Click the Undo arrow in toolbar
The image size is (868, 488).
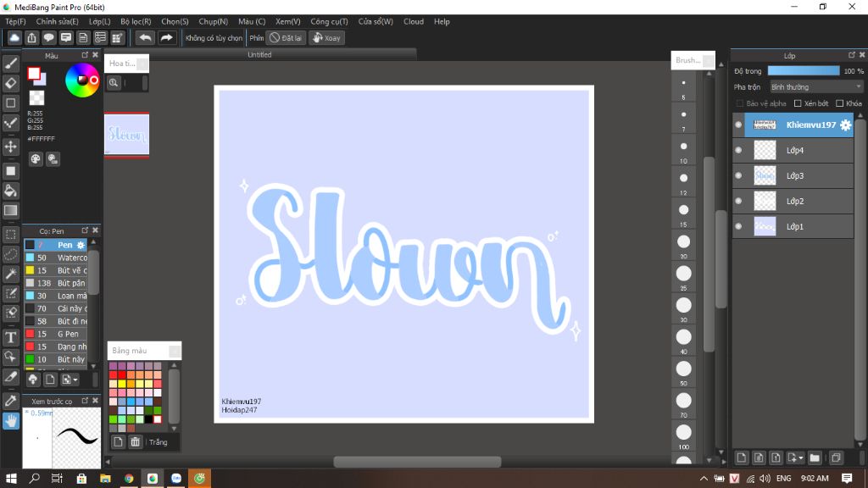tap(145, 37)
